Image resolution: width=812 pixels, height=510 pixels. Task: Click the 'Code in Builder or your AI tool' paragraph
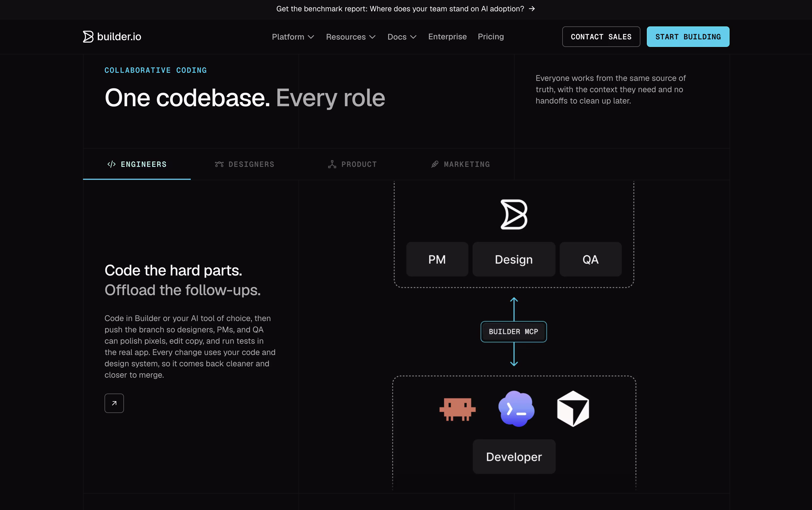190,346
